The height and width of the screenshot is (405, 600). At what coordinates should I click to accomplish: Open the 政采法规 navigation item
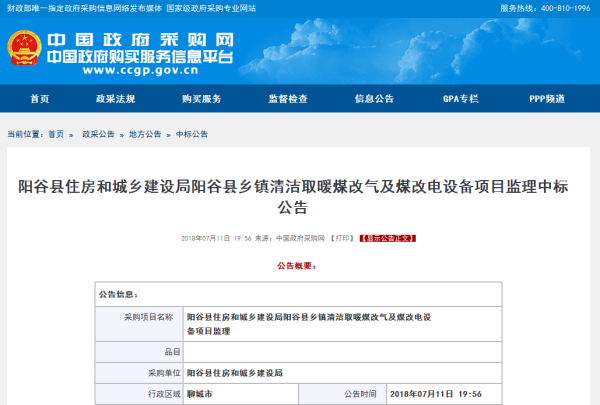click(x=116, y=99)
